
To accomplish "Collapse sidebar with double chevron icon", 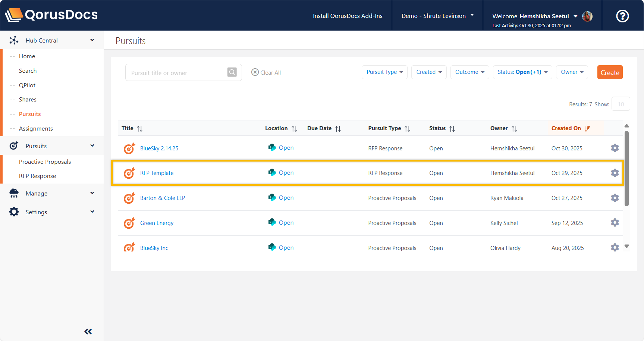I will coord(88,331).
